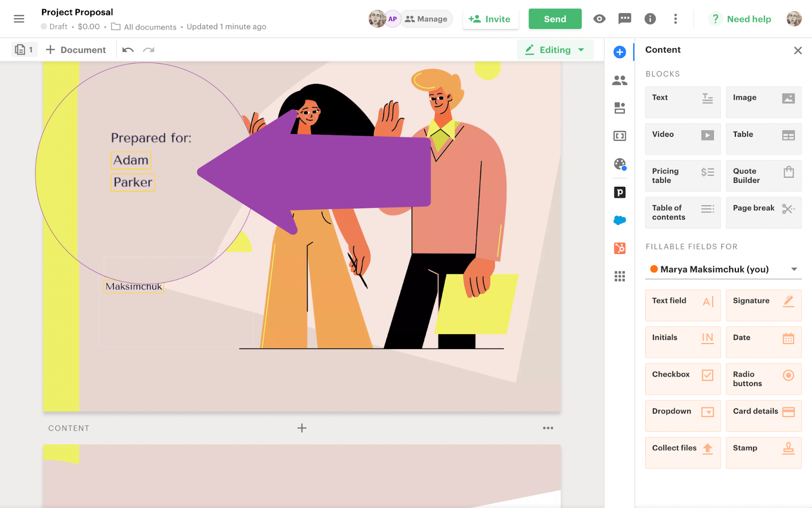This screenshot has width=812, height=508.
Task: Select the Collect files field
Action: pos(683,453)
